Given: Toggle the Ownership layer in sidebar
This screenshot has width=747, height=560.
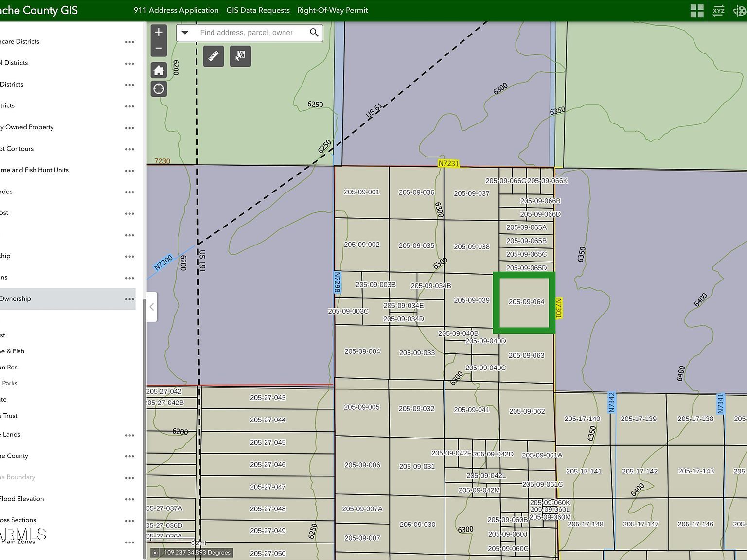Looking at the screenshot, I should coord(16,298).
